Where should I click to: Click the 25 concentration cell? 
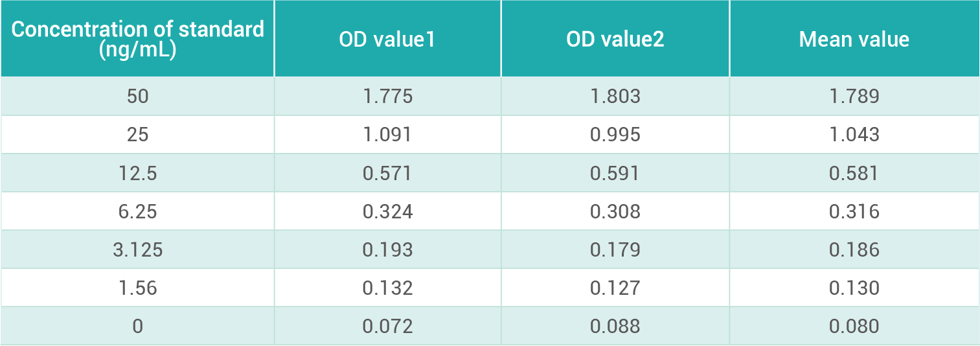pos(137,135)
